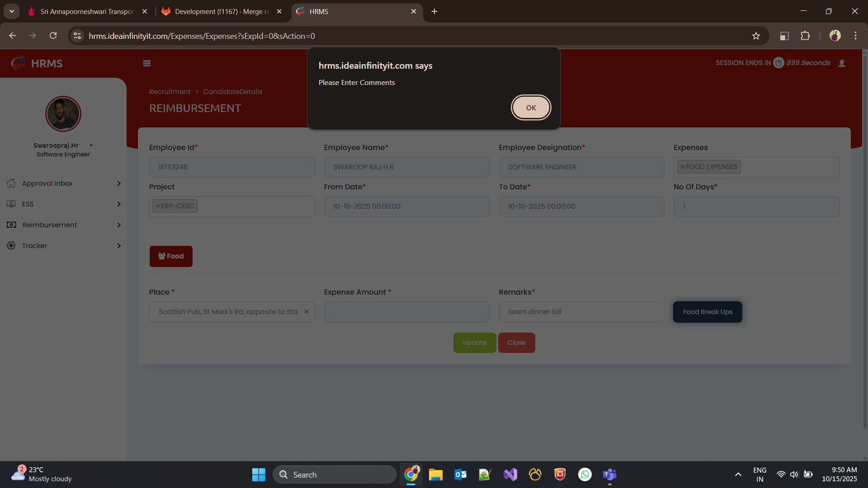Select the Food tab button

(x=171, y=256)
